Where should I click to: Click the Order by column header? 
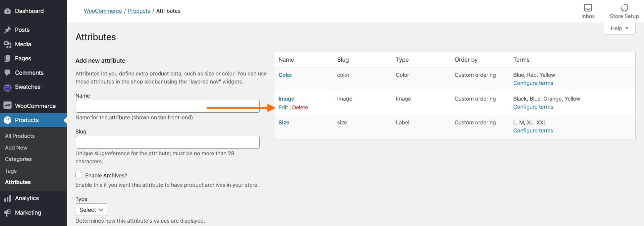pyautogui.click(x=466, y=60)
